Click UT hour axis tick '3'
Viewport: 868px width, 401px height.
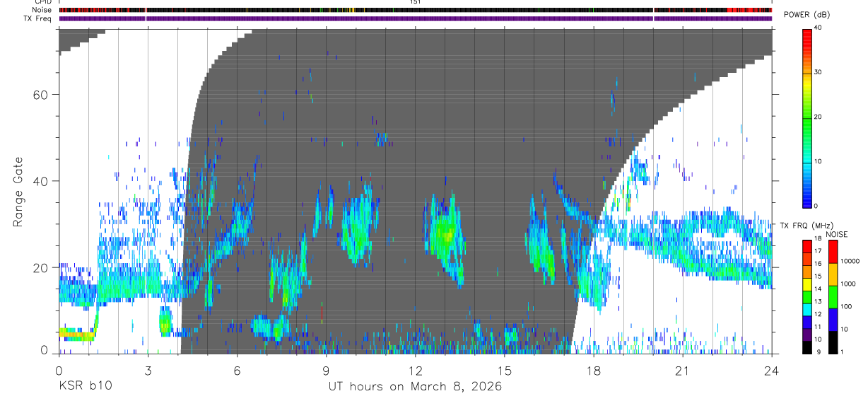[148, 370]
